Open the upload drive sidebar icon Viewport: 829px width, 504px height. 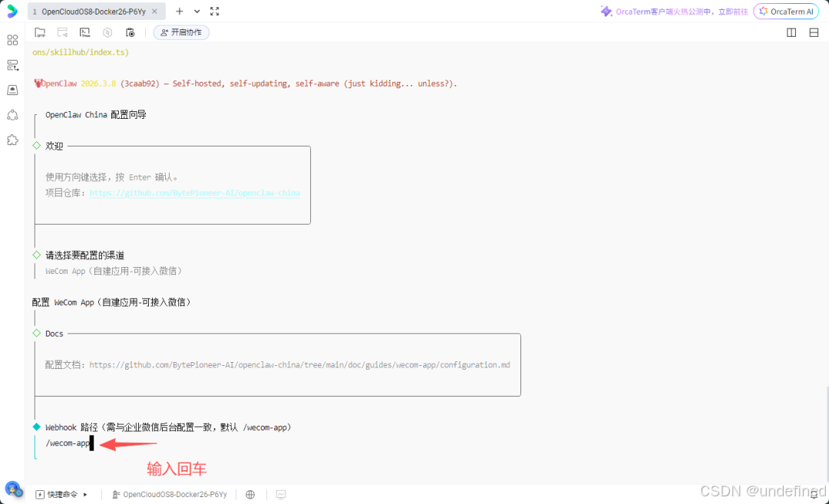(x=13, y=90)
